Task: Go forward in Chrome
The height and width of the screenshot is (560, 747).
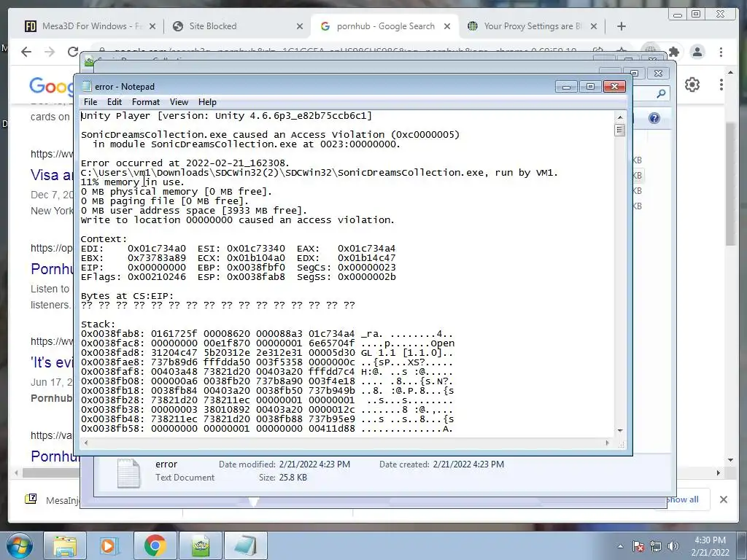Action: (x=50, y=52)
